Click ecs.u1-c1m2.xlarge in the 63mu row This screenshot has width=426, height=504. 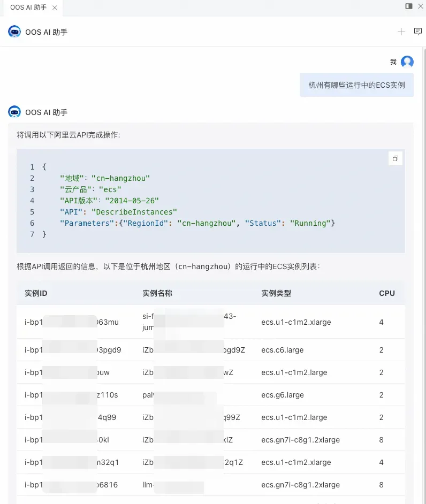coord(296,322)
